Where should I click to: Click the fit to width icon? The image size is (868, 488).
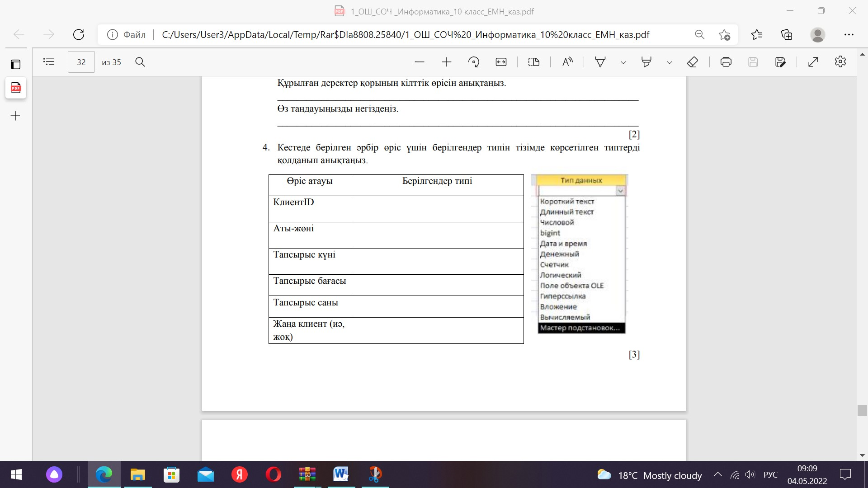[501, 62]
